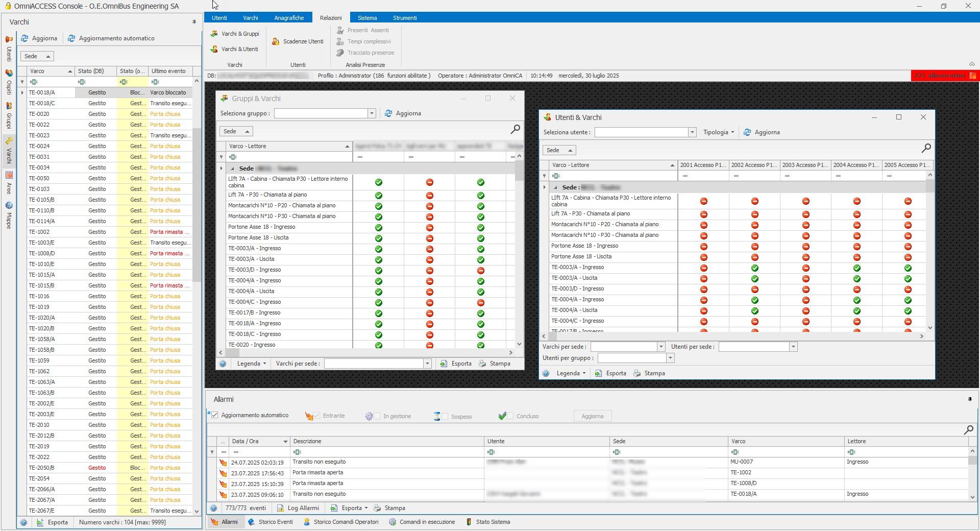Click Esporta in Utenti & Varchi window
The width and height of the screenshot is (980, 531).
click(x=611, y=373)
